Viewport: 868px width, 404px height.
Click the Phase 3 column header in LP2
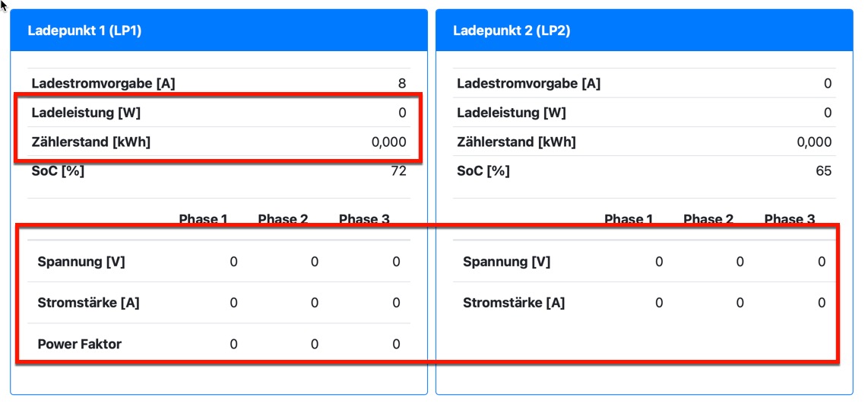[790, 219]
